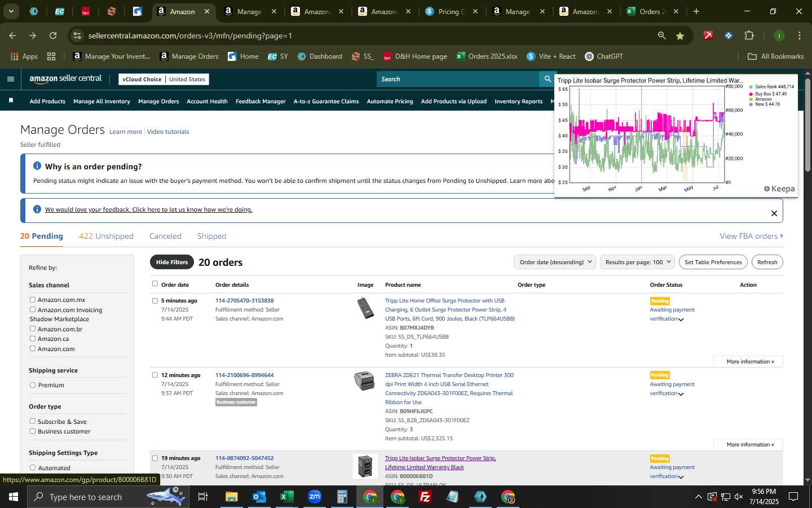Click the Seller Central search input field
Viewport: 812px width, 508px height.
click(x=458, y=79)
